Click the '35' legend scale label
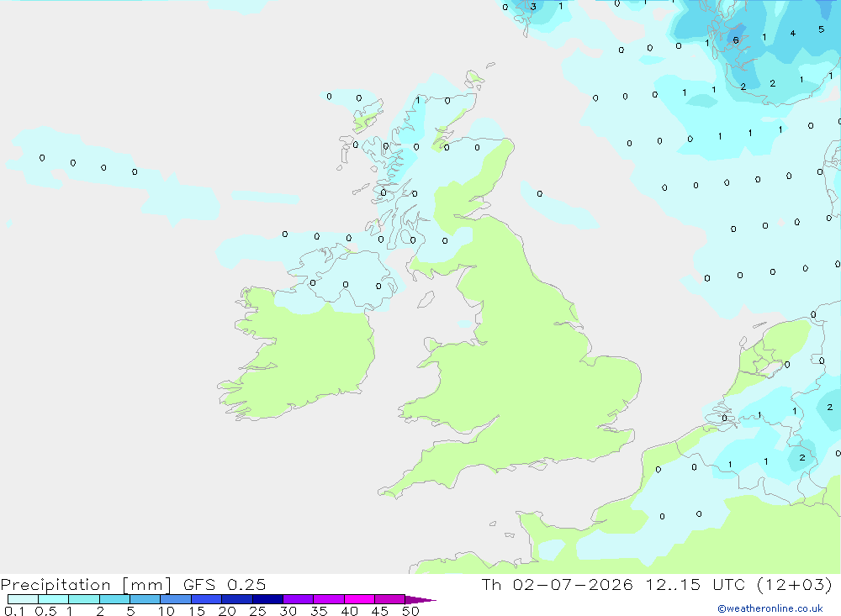841x616 pixels. pyautogui.click(x=319, y=611)
